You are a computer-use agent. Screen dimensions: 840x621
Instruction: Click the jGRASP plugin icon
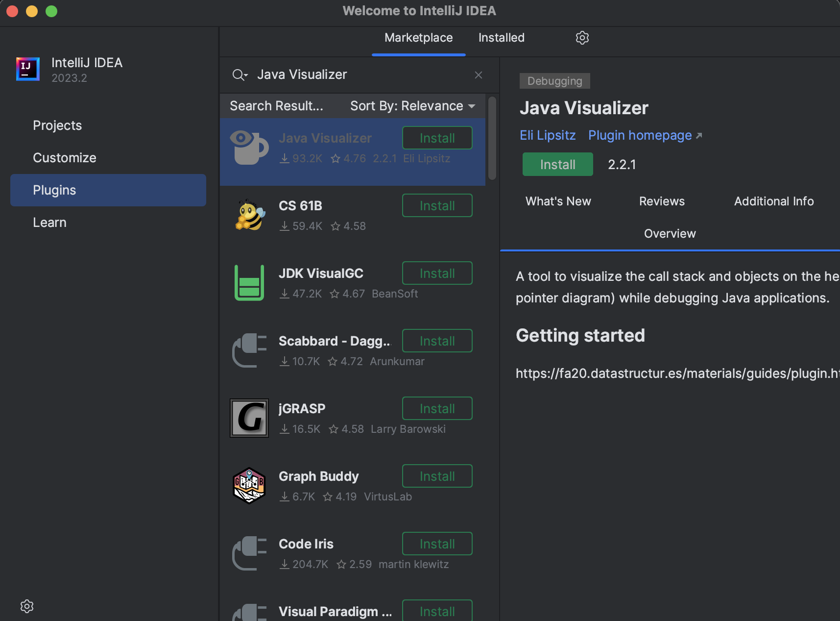coord(249,418)
